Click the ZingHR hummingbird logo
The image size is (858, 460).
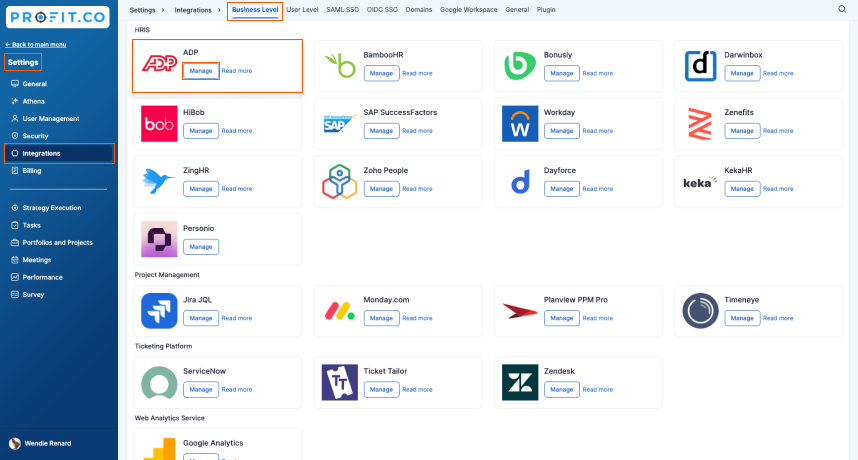click(159, 181)
